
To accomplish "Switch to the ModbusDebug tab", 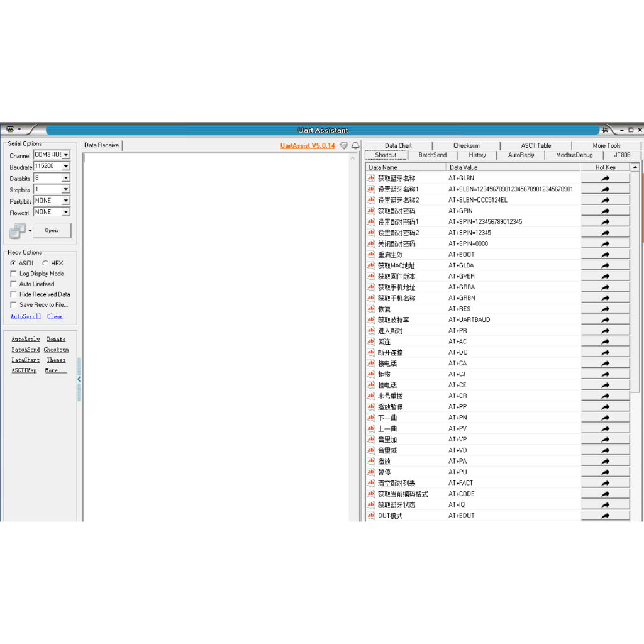I will pyautogui.click(x=574, y=155).
